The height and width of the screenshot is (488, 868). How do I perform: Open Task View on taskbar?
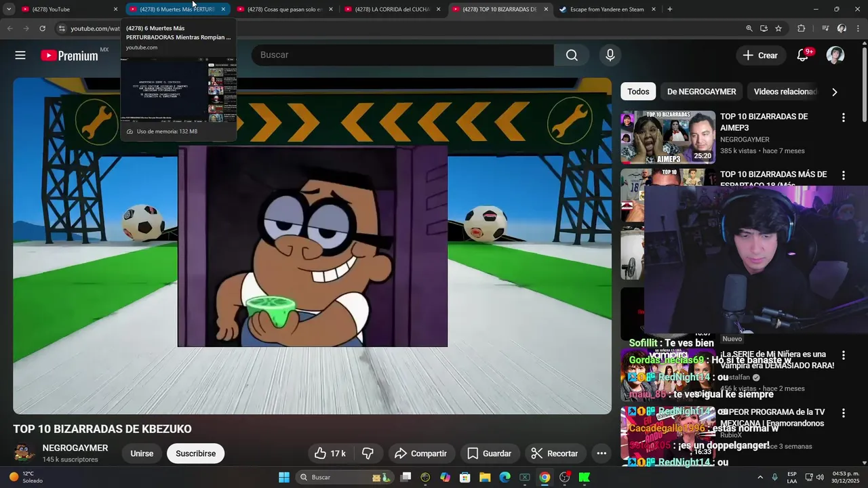coord(406,477)
